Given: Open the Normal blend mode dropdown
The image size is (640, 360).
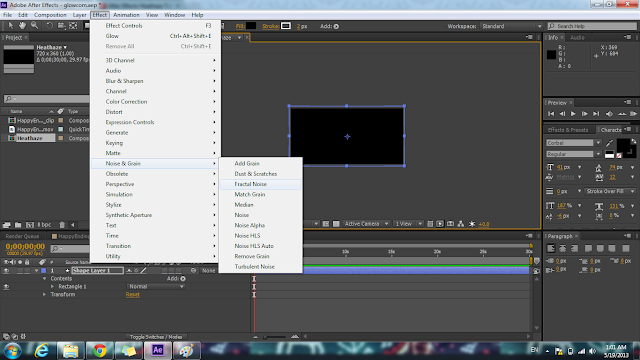Looking at the screenshot, I should tap(156, 287).
